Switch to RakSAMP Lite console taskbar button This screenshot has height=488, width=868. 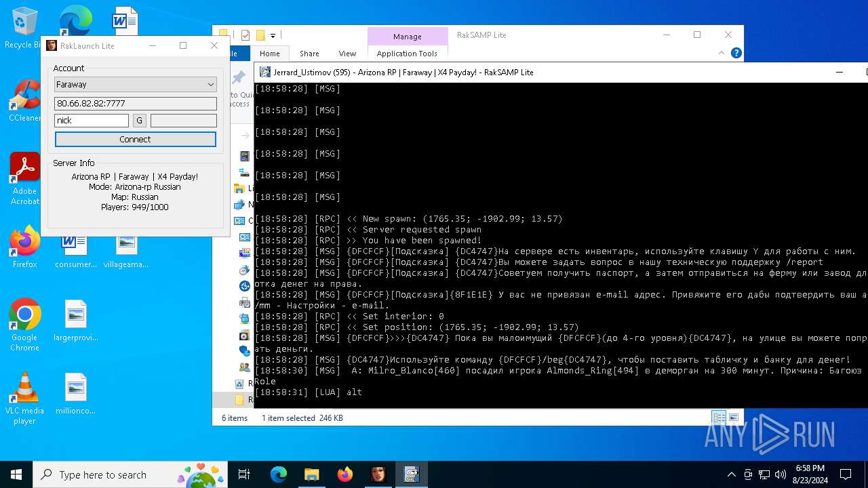click(x=411, y=474)
